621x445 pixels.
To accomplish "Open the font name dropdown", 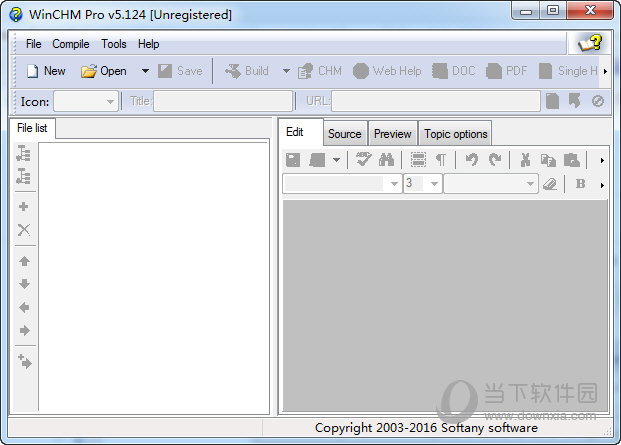I will tap(491, 183).
